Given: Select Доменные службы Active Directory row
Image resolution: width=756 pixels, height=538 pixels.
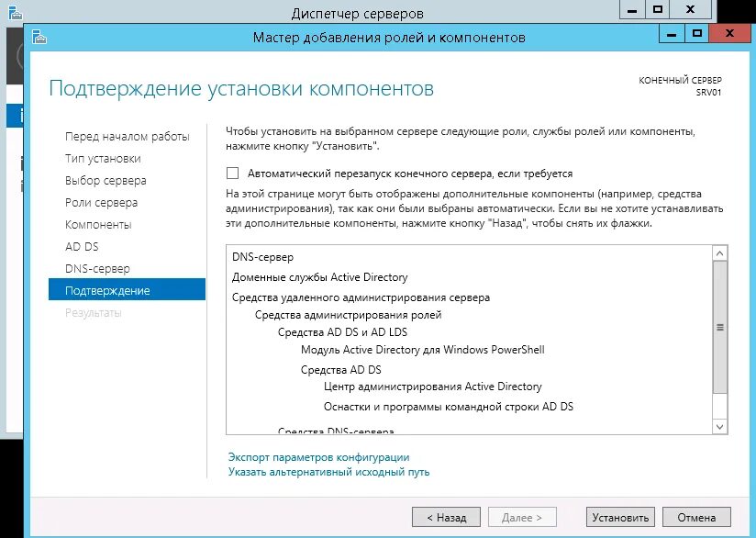Looking at the screenshot, I should (x=319, y=277).
